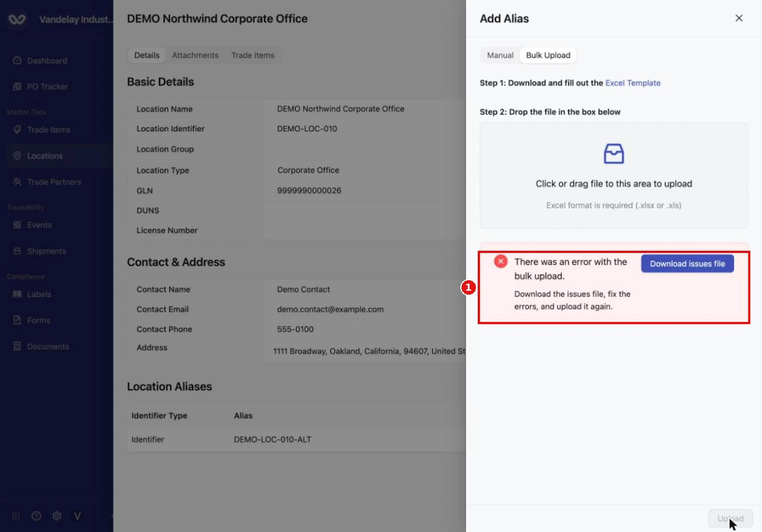Click the Alias column header
This screenshot has width=762, height=532.
(x=243, y=416)
